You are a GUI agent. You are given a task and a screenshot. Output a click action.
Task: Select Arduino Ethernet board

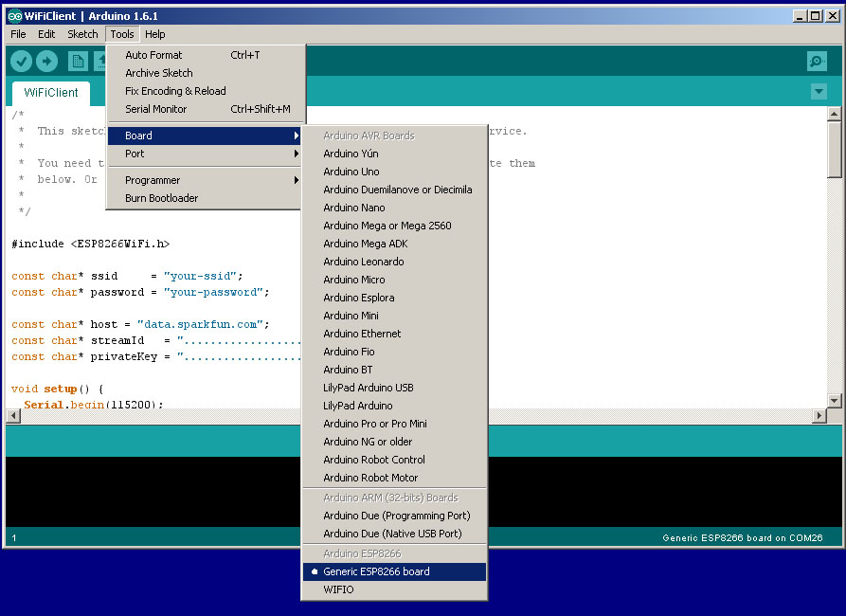pos(394,334)
